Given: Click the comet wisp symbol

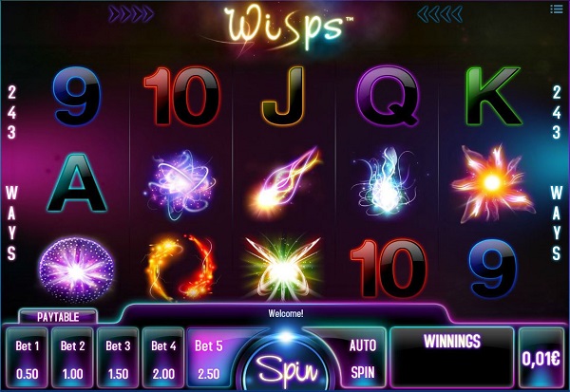Looking at the screenshot, I should [x=285, y=181].
